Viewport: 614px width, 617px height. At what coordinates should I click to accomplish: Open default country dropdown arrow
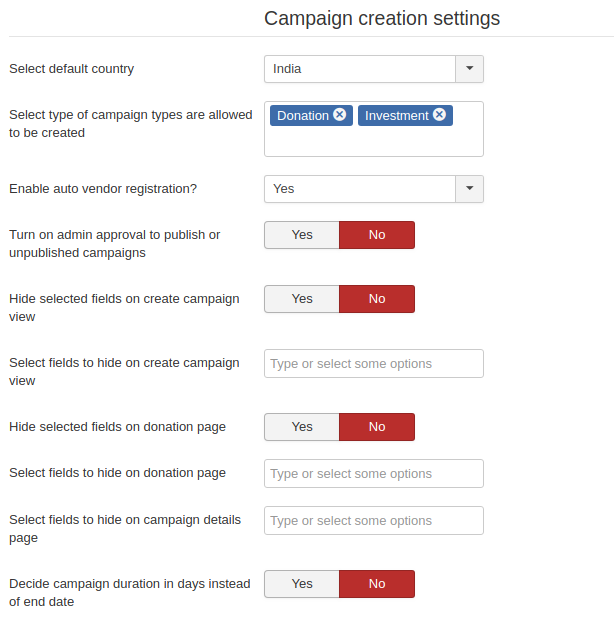[469, 69]
